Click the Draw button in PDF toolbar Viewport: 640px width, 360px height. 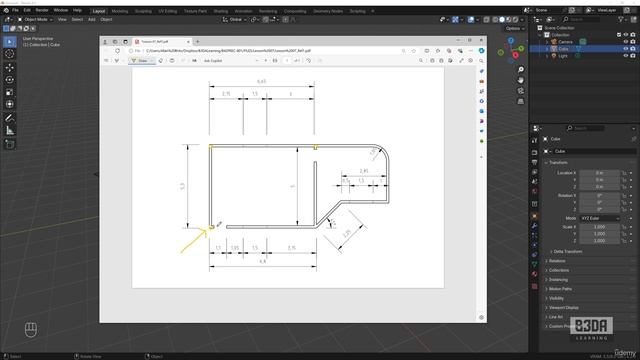point(142,60)
